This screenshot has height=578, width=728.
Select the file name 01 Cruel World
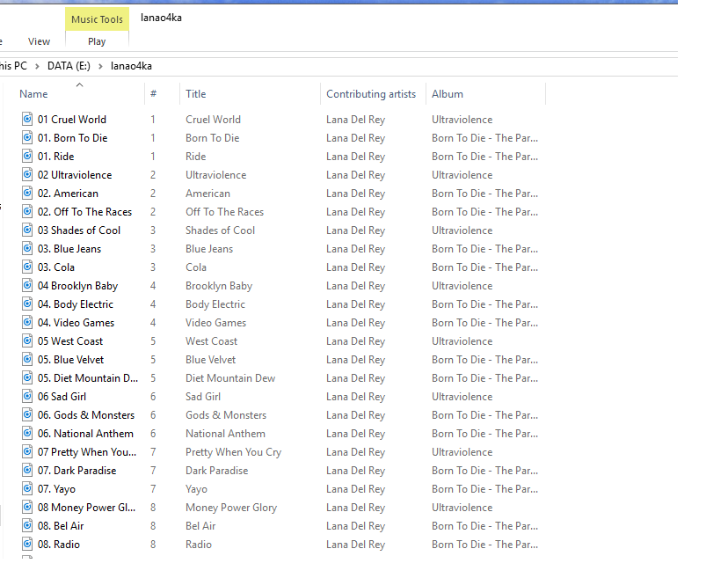(x=72, y=120)
